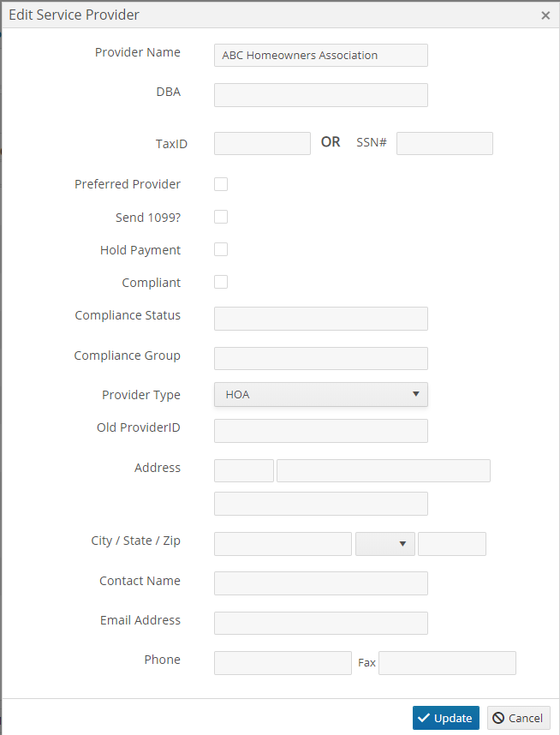Click the Update button
560x735 pixels.
click(445, 718)
